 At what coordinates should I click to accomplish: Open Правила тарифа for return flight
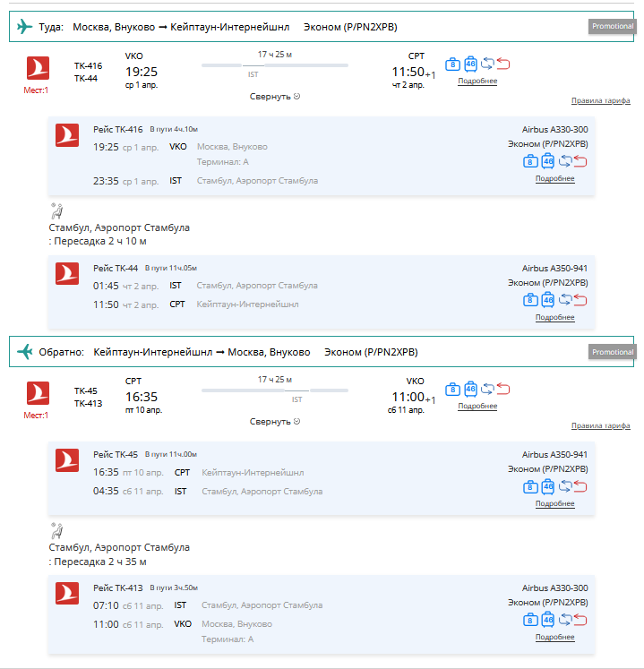coord(600,425)
